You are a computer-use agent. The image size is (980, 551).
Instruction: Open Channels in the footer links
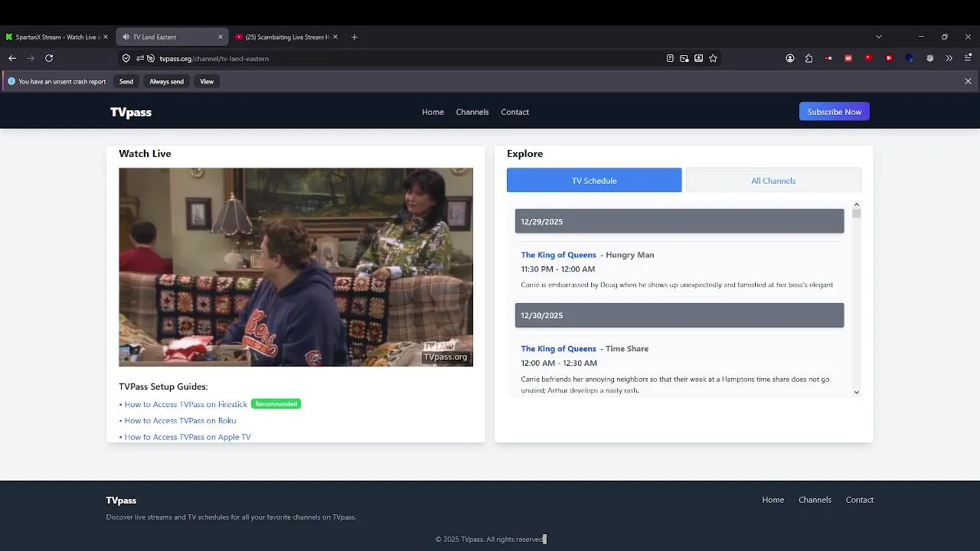pyautogui.click(x=815, y=500)
